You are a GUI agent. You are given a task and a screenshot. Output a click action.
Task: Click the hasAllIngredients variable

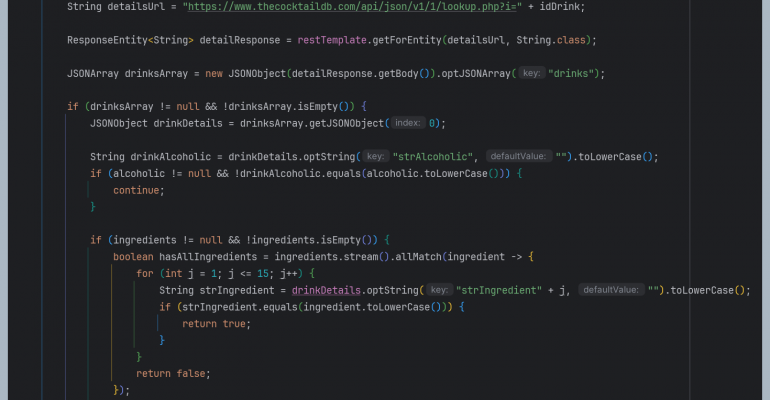coord(208,257)
